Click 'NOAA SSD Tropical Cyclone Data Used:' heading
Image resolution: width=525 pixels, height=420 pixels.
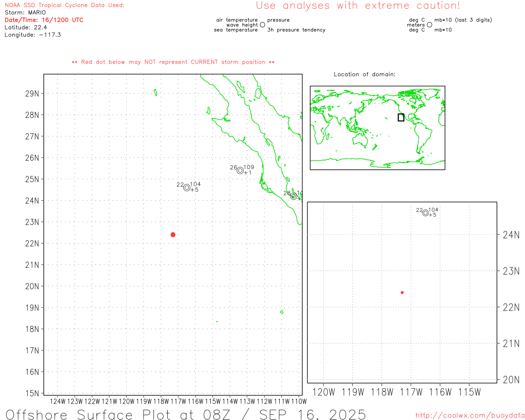click(x=64, y=5)
